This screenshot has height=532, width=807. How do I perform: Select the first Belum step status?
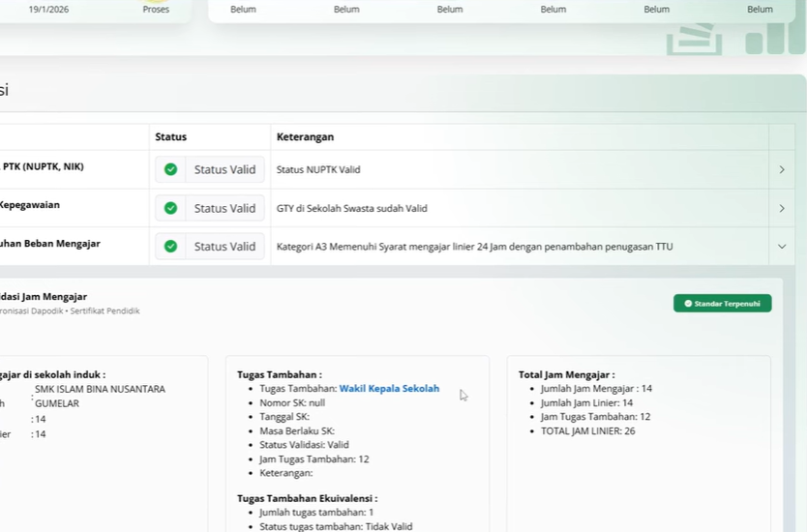[x=244, y=10]
